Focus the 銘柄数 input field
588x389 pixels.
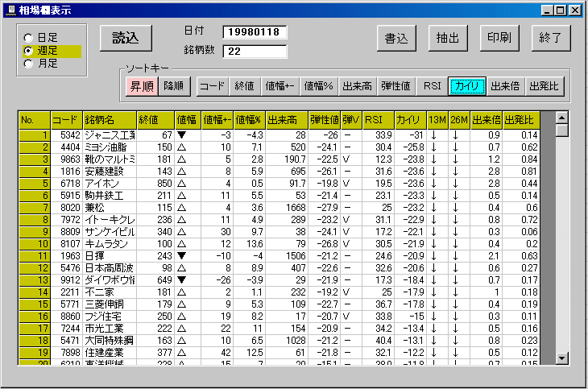point(255,52)
